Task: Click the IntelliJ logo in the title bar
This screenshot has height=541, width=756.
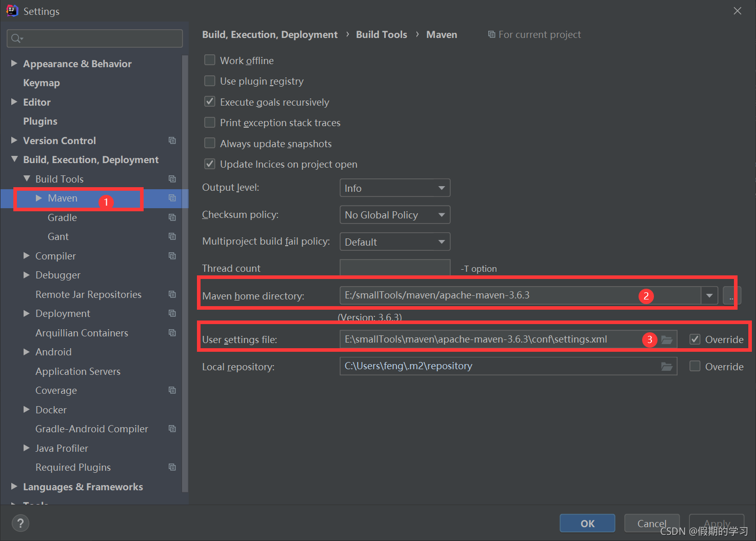Action: pyautogui.click(x=12, y=11)
